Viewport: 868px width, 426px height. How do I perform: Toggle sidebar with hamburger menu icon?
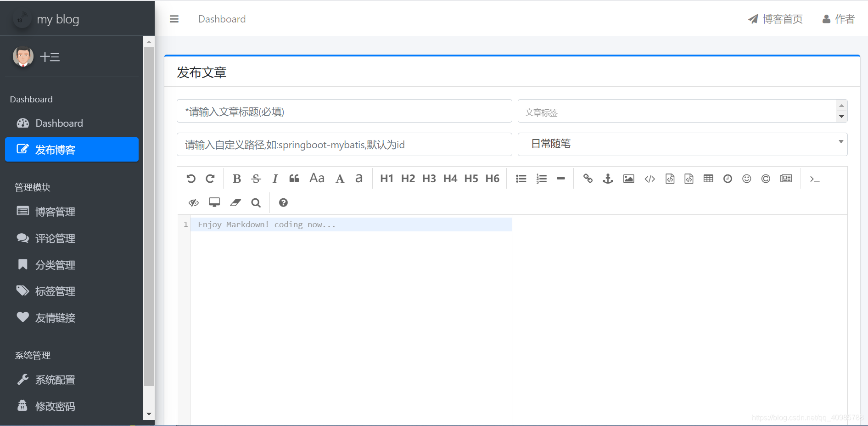click(x=174, y=19)
